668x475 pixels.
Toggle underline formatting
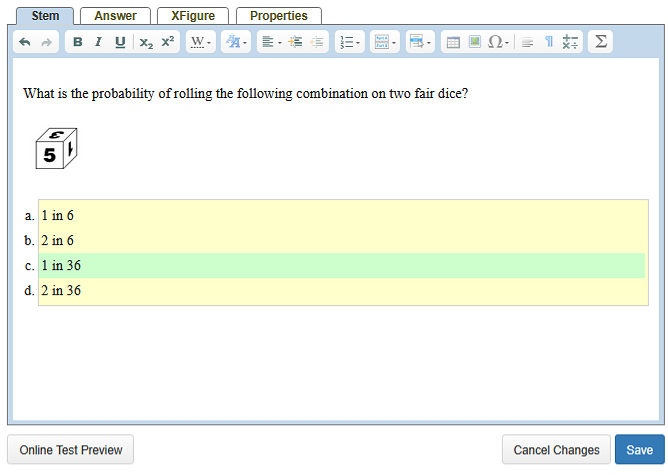point(120,42)
